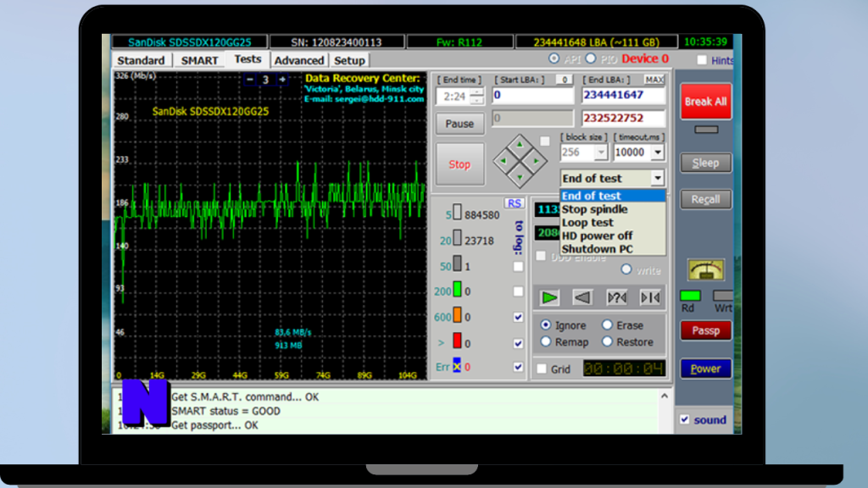This screenshot has height=488, width=868.
Task: Click the up arrow on the navigation diamond
Action: [x=520, y=145]
